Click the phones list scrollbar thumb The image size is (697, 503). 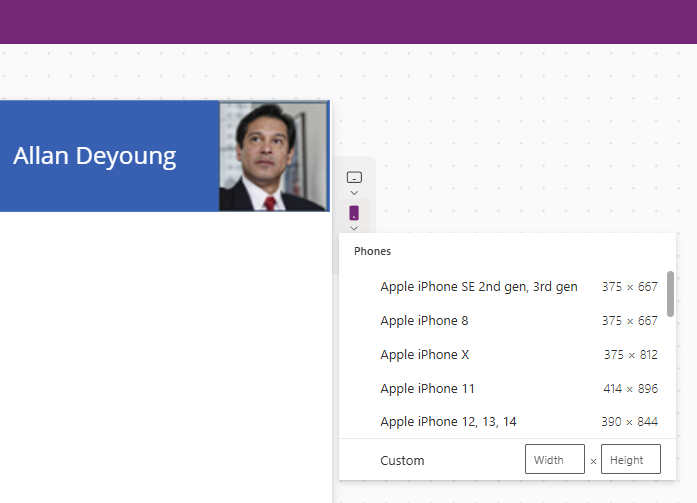670,294
